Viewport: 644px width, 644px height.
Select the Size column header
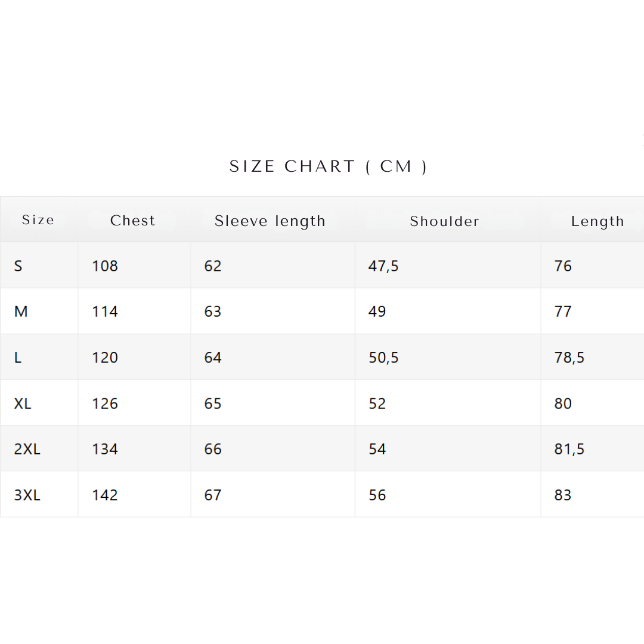tap(38, 220)
